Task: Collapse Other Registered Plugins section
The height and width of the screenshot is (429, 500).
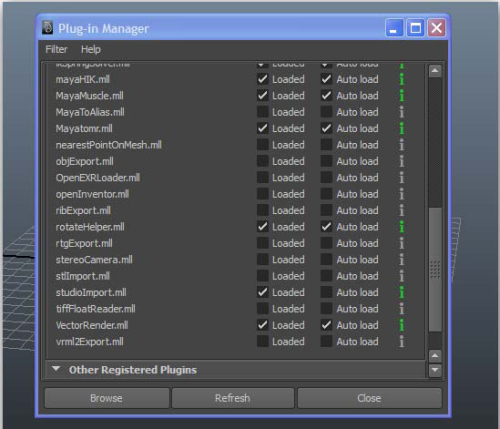Action: tap(56, 369)
